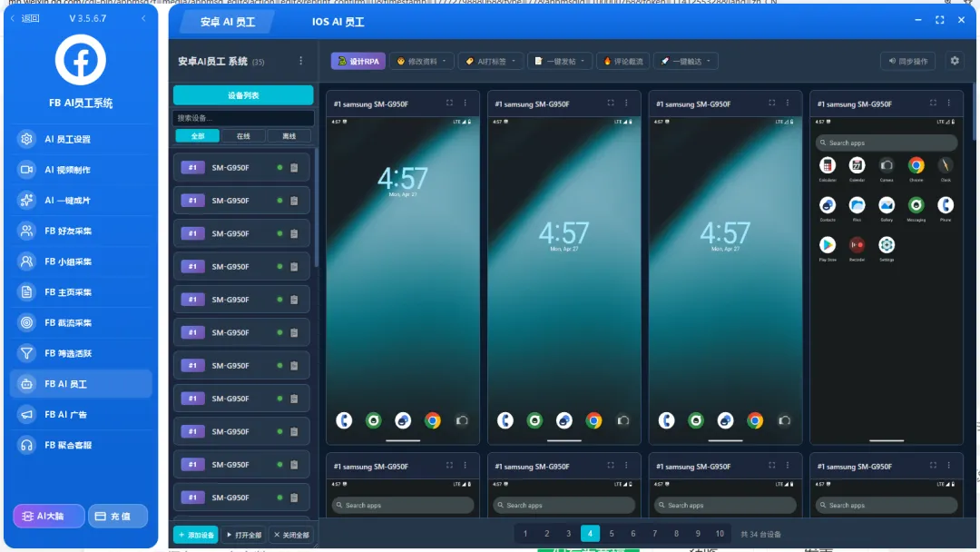980x552 pixels.
Task: Go to page 9 in pagination
Action: [698, 534]
